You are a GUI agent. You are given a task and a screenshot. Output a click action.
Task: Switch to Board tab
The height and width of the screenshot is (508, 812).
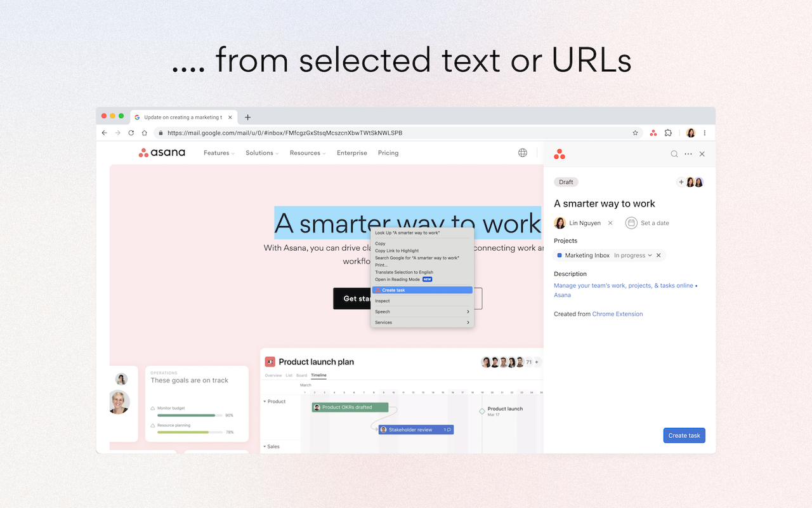302,375
